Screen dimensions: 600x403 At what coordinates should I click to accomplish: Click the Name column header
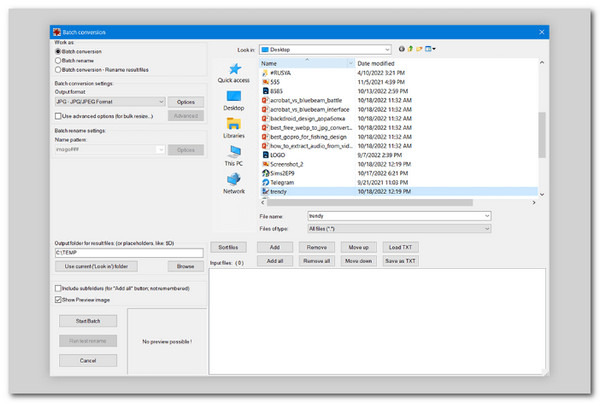point(300,63)
